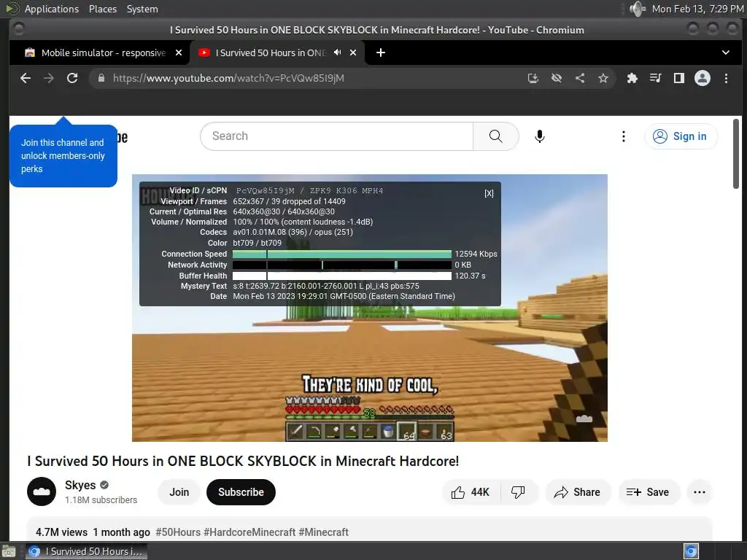Reload the YouTube page
Viewport: 747px width, 560px height.
(72, 78)
